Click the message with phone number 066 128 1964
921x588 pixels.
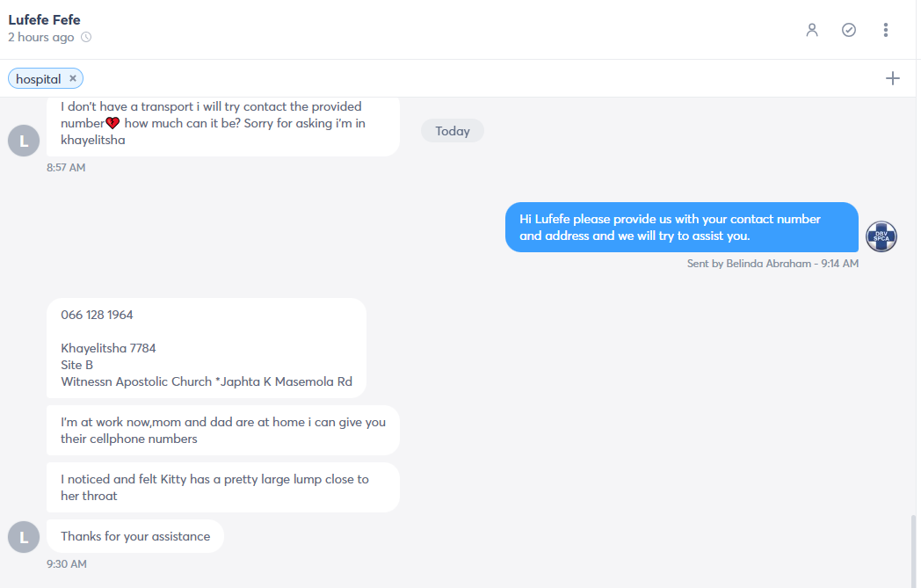(x=207, y=348)
